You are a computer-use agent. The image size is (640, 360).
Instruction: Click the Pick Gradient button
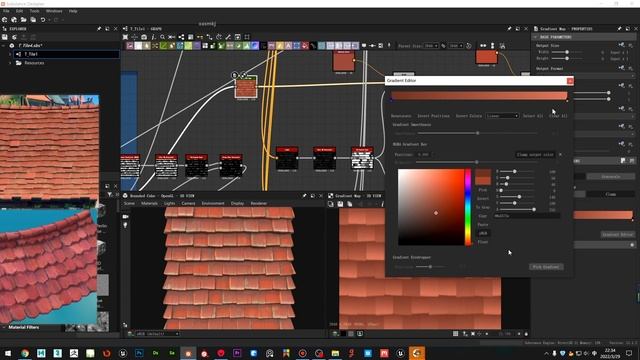pyautogui.click(x=546, y=267)
